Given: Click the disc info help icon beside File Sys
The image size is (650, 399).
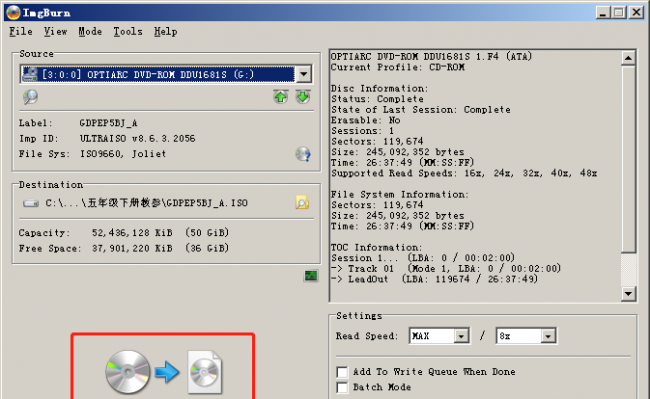Looking at the screenshot, I should [x=303, y=154].
